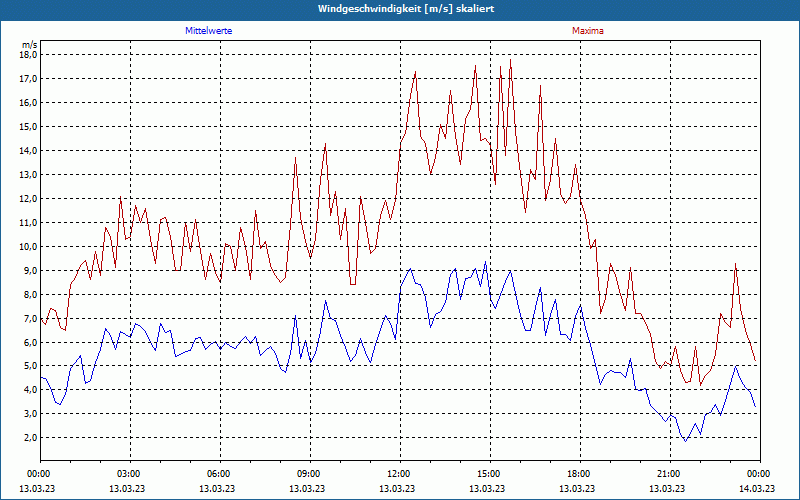Click the 21:00 time axis label
Viewport: 800px width, 500px height.
coord(668,474)
